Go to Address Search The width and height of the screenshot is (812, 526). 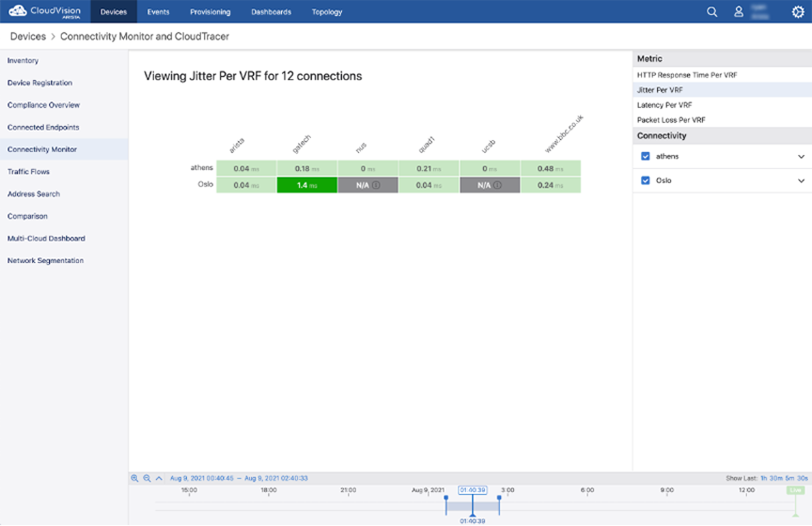(64, 193)
